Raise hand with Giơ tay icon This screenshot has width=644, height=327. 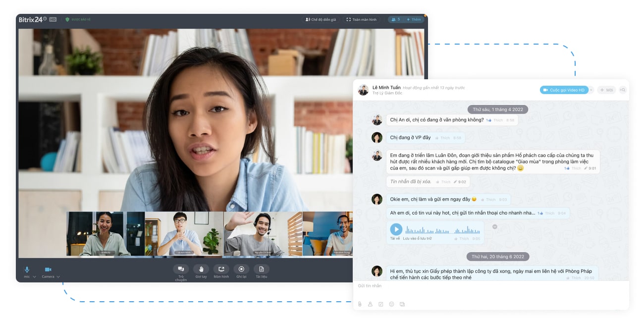pos(201,269)
